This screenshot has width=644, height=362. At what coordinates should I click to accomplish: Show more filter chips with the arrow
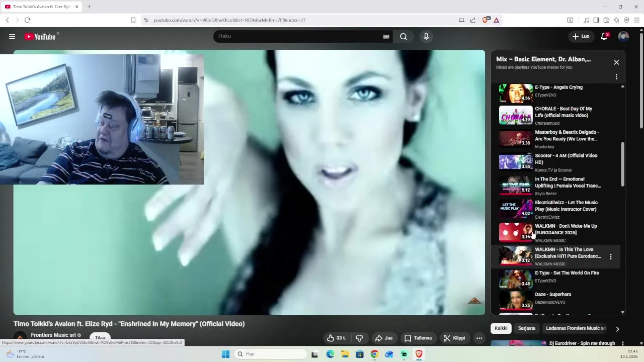pyautogui.click(x=617, y=329)
